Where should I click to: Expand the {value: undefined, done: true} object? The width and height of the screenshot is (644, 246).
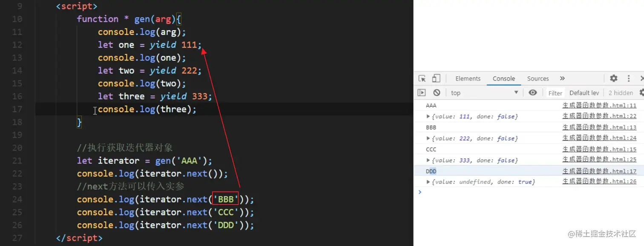pyautogui.click(x=428, y=182)
